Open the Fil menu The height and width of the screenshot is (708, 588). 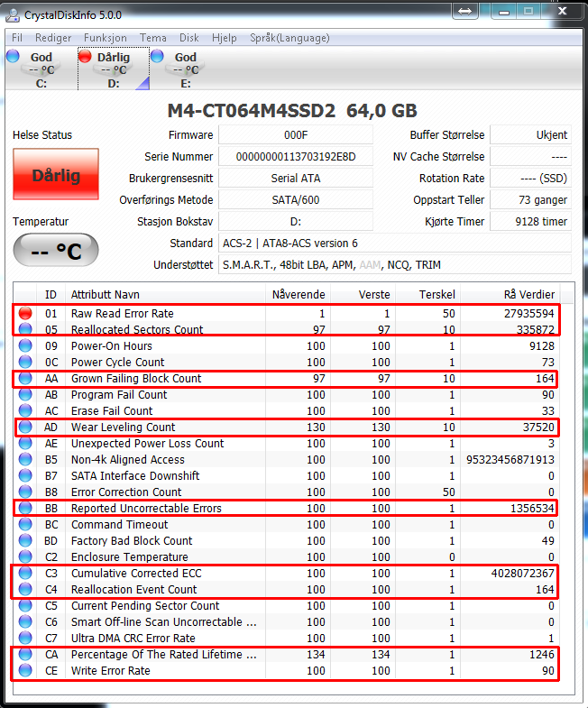tap(17, 38)
